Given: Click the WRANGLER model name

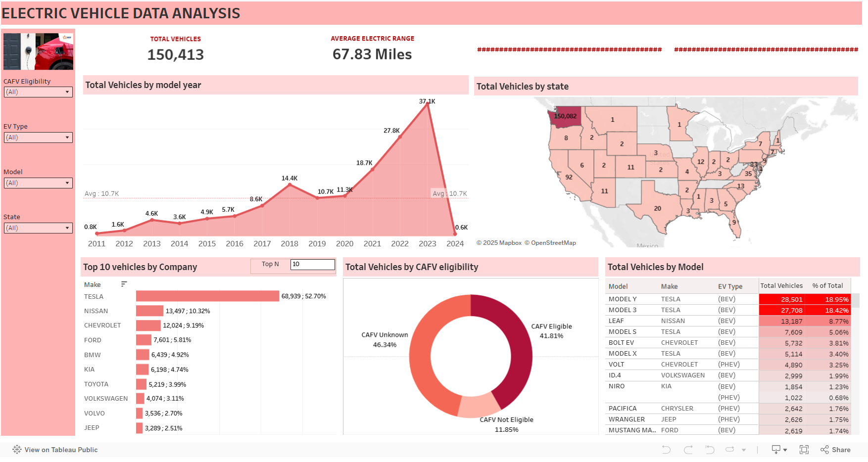Looking at the screenshot, I should pyautogui.click(x=627, y=419).
